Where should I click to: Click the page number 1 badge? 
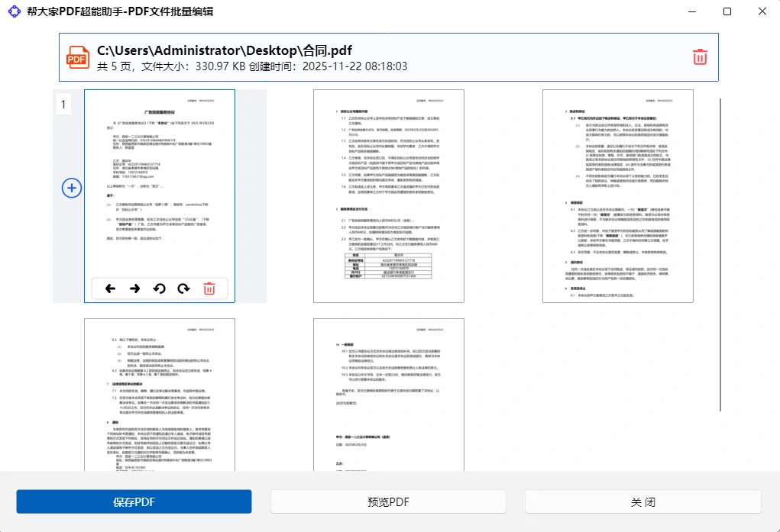click(x=63, y=104)
